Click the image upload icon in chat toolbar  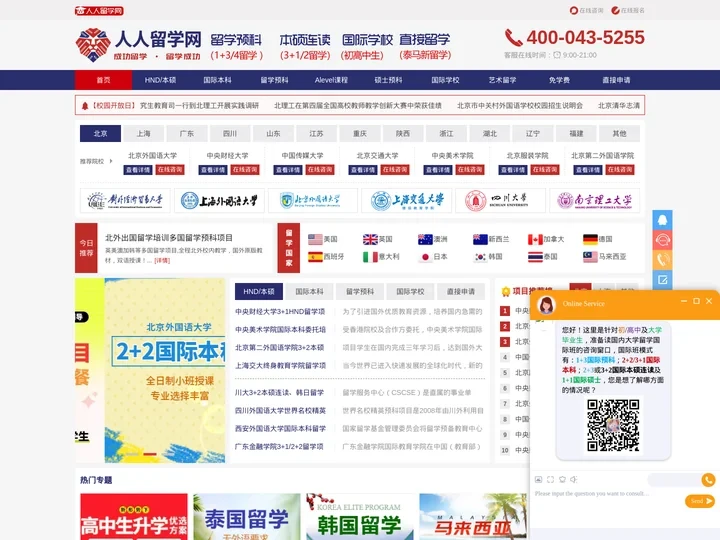point(538,479)
